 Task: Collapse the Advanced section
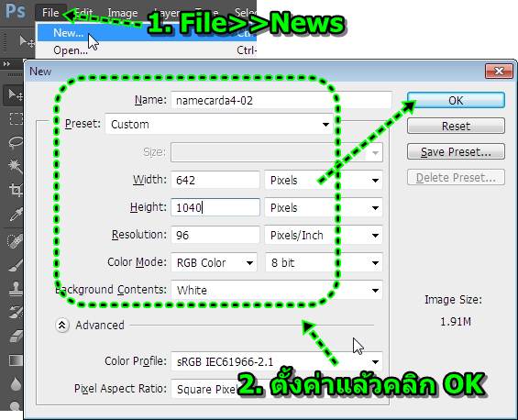coord(61,326)
